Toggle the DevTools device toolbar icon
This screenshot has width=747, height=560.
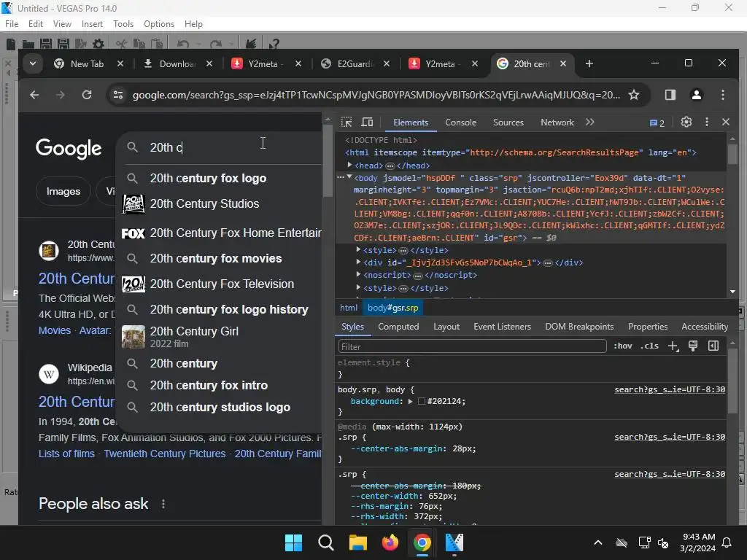click(367, 122)
